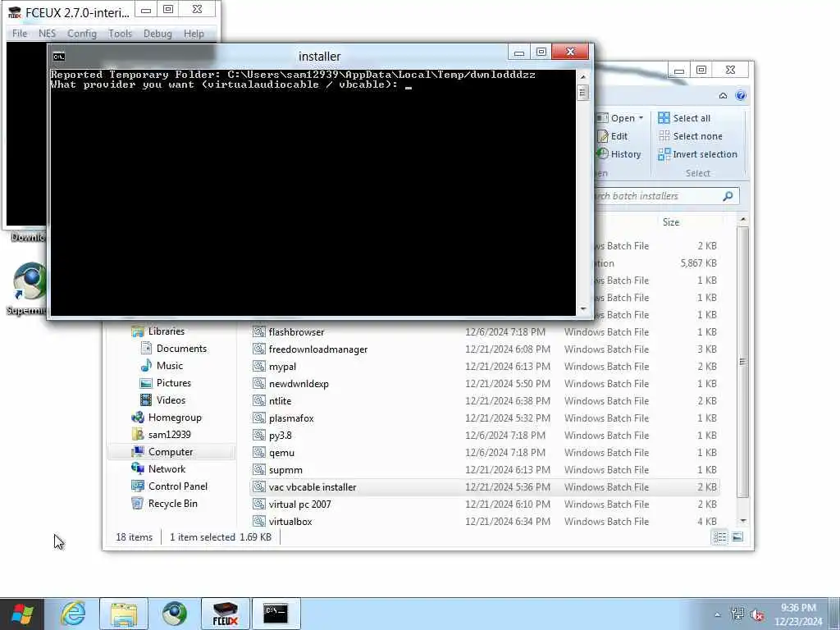840x630 pixels.
Task: Click the Windows Start button
Action: tap(22, 614)
